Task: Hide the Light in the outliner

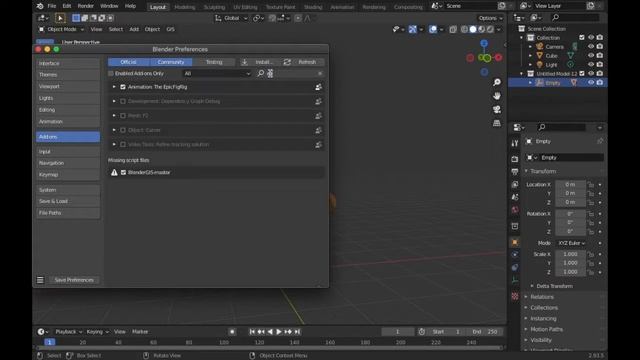Action: [591, 64]
